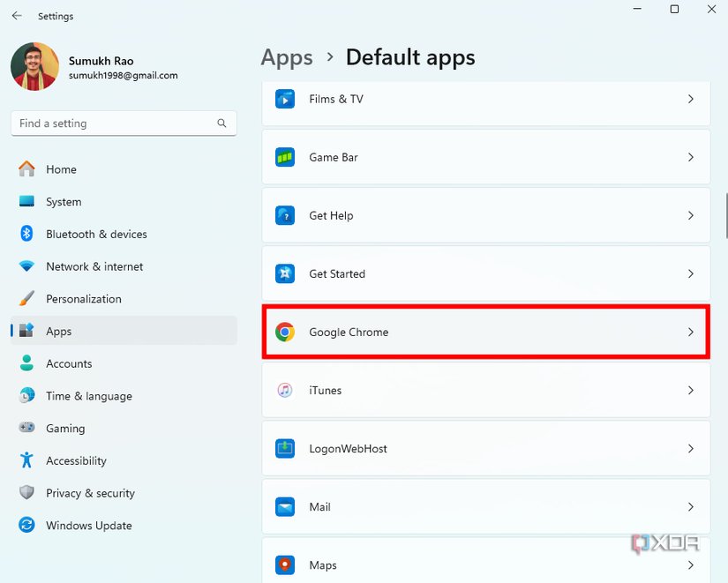Navigate back using the Apps breadcrumb link

tap(287, 57)
